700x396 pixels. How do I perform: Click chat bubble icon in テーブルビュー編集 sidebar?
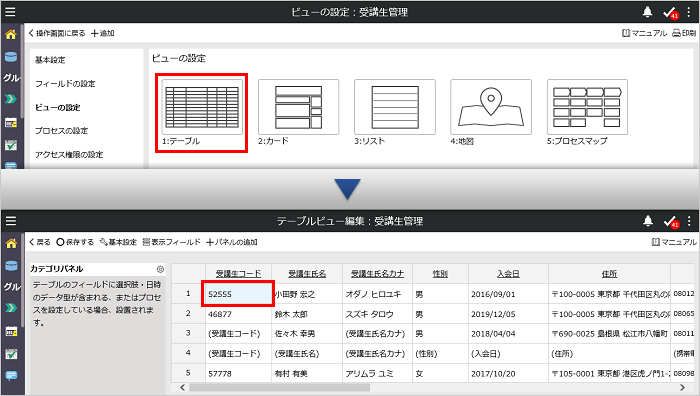[11, 375]
